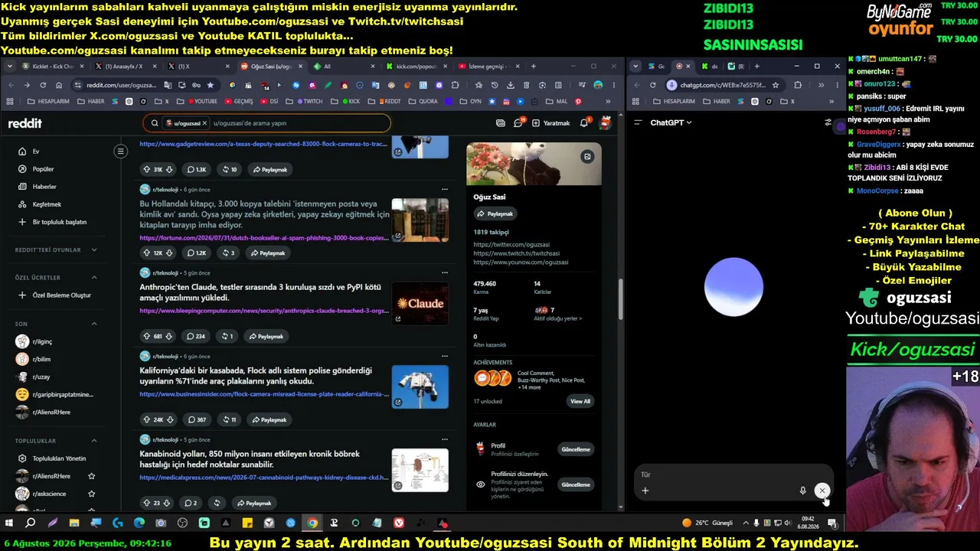End ChatGPT voice mode with X button
Image resolution: width=980 pixels, height=551 pixels.
point(822,491)
